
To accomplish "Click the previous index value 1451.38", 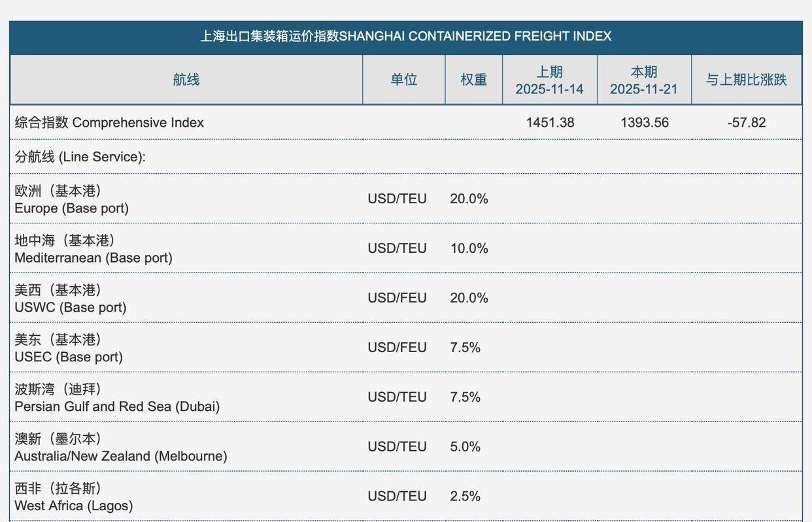I will point(550,123).
